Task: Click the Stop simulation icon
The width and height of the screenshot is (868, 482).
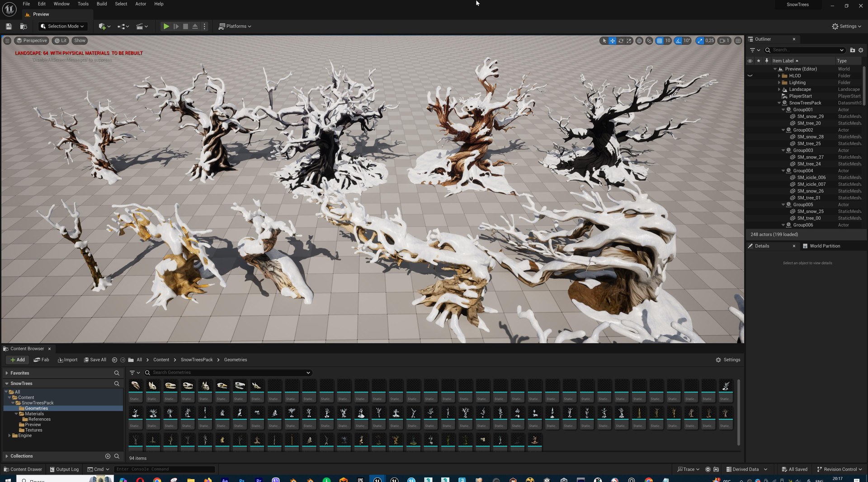Action: [x=185, y=26]
